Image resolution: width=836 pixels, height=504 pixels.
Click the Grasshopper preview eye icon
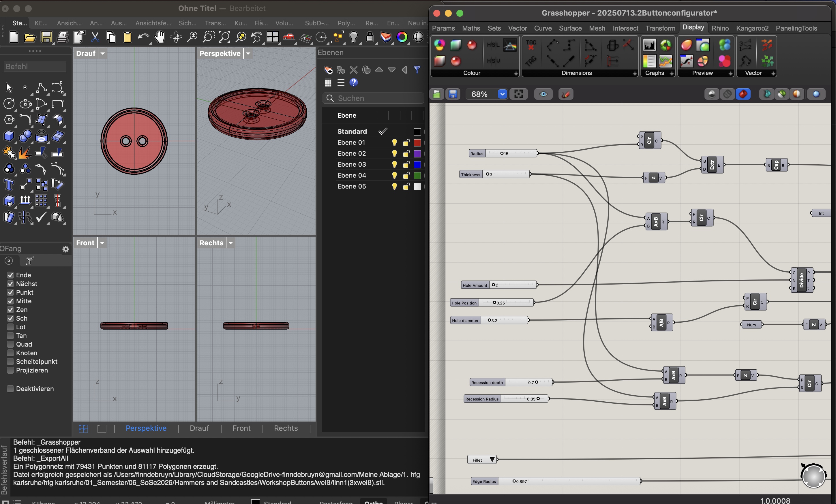pyautogui.click(x=543, y=94)
